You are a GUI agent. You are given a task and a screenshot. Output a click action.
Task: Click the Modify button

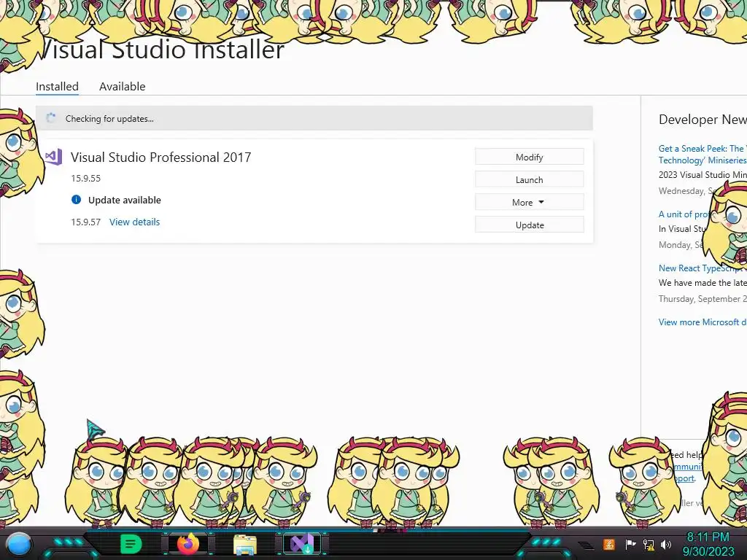(530, 157)
